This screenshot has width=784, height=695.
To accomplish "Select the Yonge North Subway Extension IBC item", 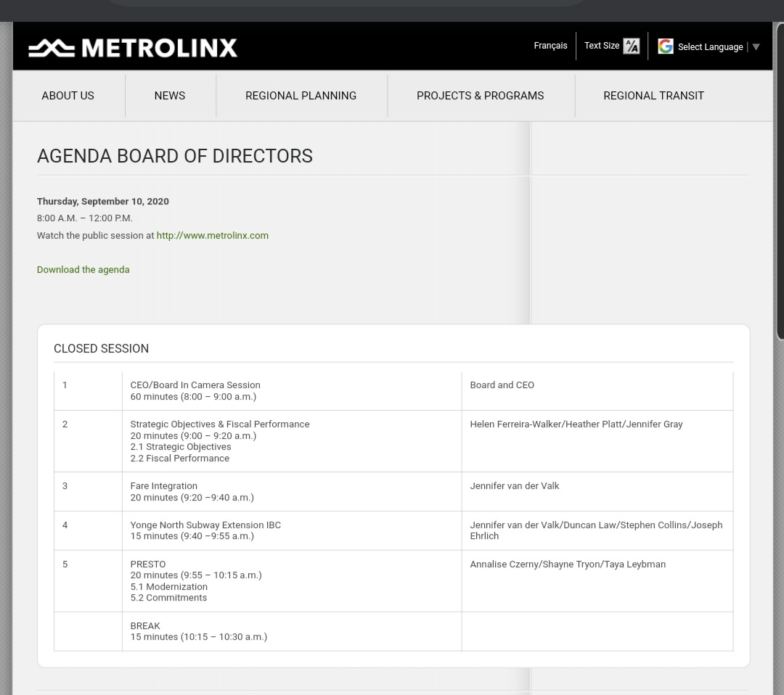I will click(x=205, y=525).
